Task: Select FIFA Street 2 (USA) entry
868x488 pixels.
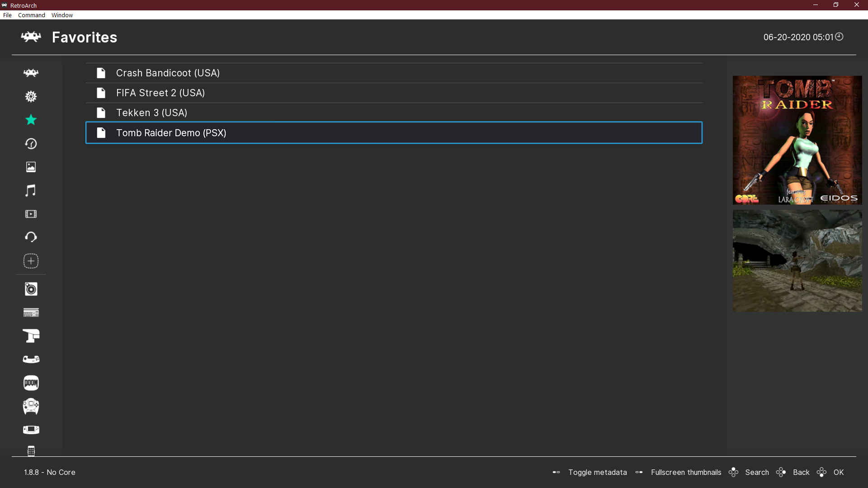Action: (394, 93)
